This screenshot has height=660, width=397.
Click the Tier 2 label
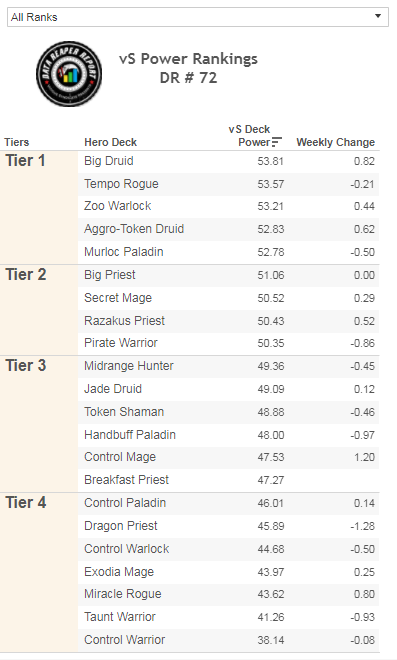[26, 274]
